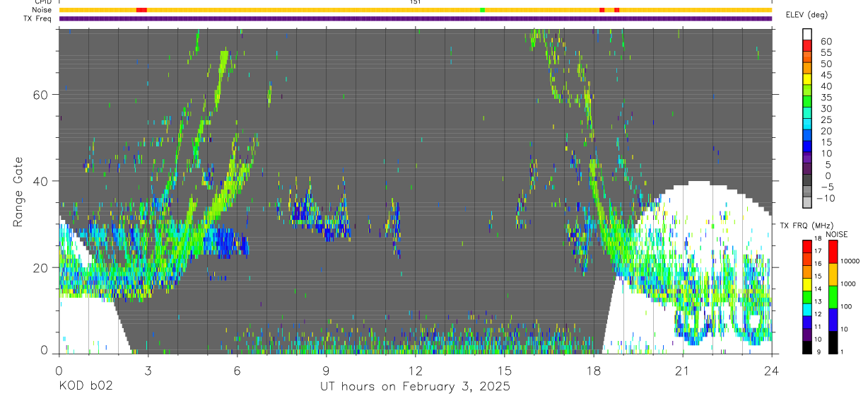Click the x-axis tick label "15" under the plot
The height and width of the screenshot is (401, 868).
coord(505,370)
